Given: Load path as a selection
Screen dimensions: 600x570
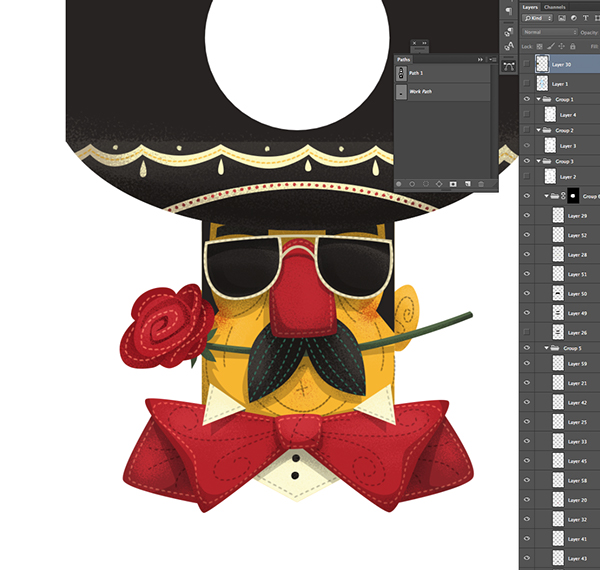Looking at the screenshot, I should 426,184.
